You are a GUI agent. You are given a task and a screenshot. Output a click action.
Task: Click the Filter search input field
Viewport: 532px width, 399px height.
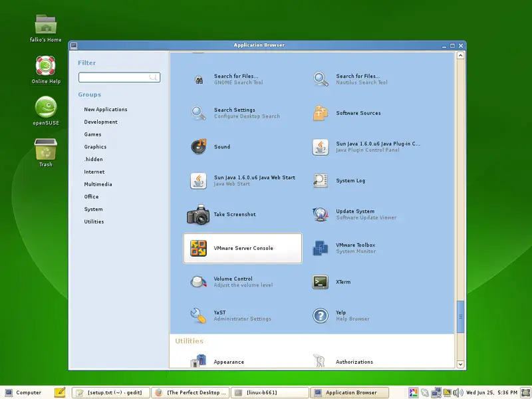pyautogui.click(x=119, y=77)
